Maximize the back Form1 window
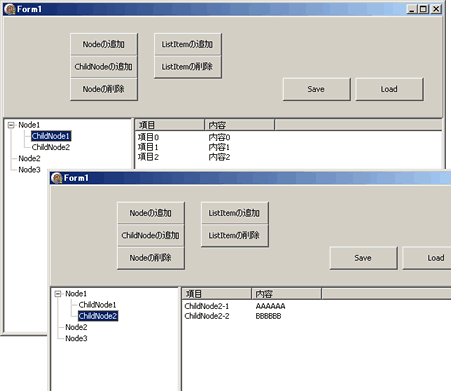Image resolution: width=451 pixels, height=391 pixels. tap(423, 9)
